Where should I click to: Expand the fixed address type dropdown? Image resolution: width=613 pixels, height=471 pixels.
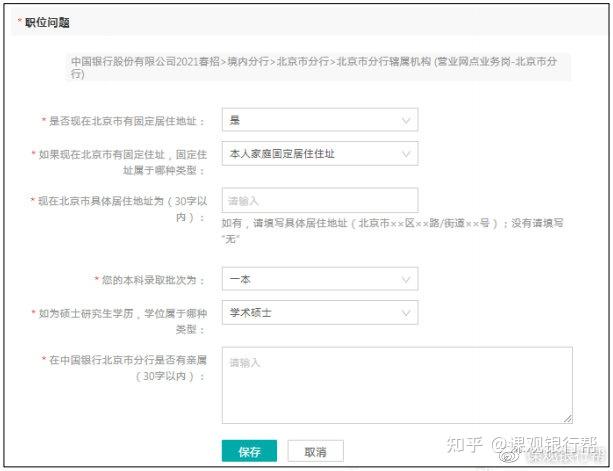coord(320,154)
